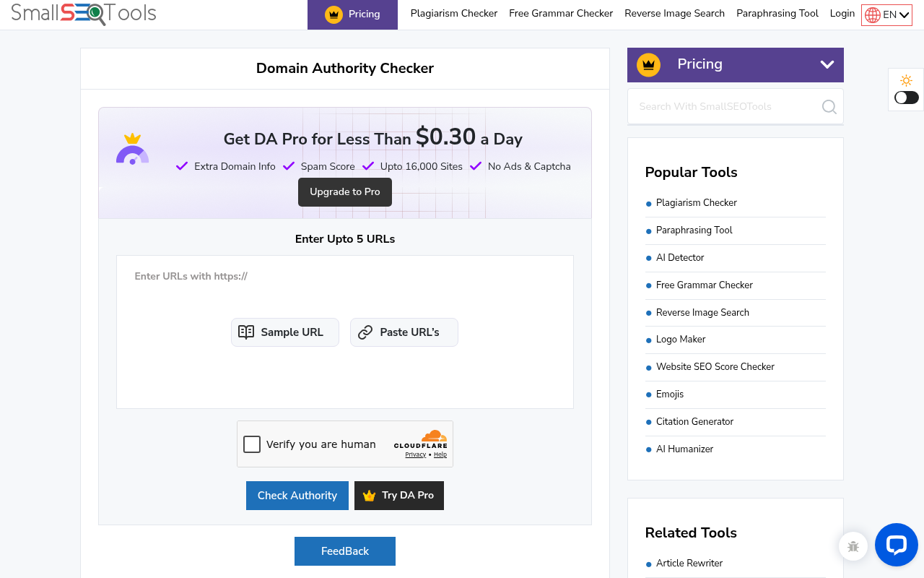Image resolution: width=924 pixels, height=578 pixels.
Task: Open Plagiarism Checker in top navigation
Action: 454,14
